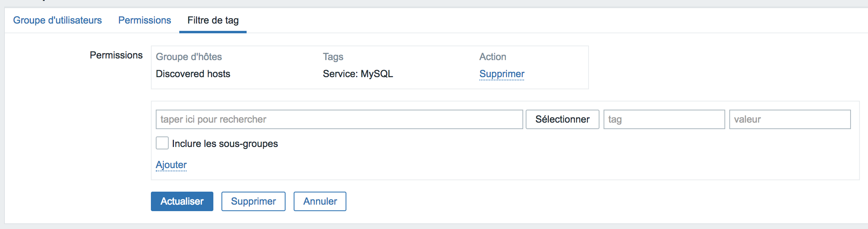Click the Ajouter link
This screenshot has width=868, height=229.
pyautogui.click(x=171, y=165)
